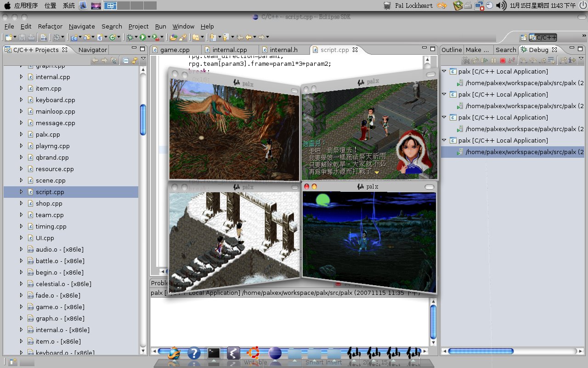Switch to the Navigator tab

92,50
